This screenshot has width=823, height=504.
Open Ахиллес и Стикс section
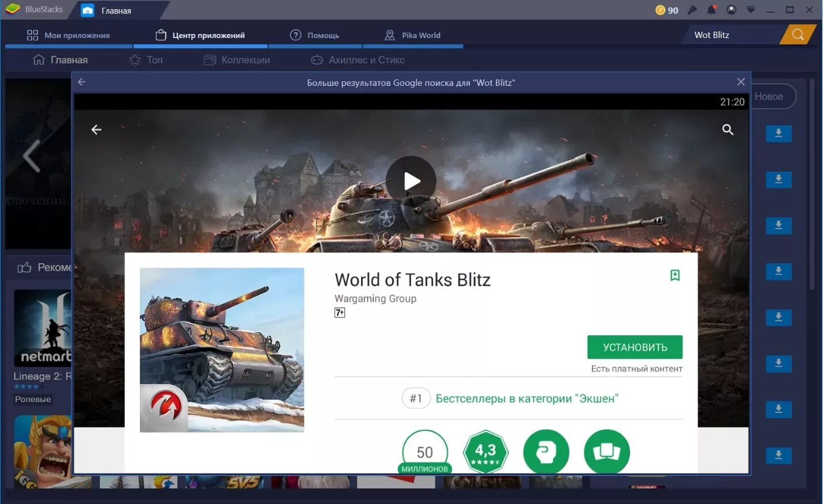point(358,60)
